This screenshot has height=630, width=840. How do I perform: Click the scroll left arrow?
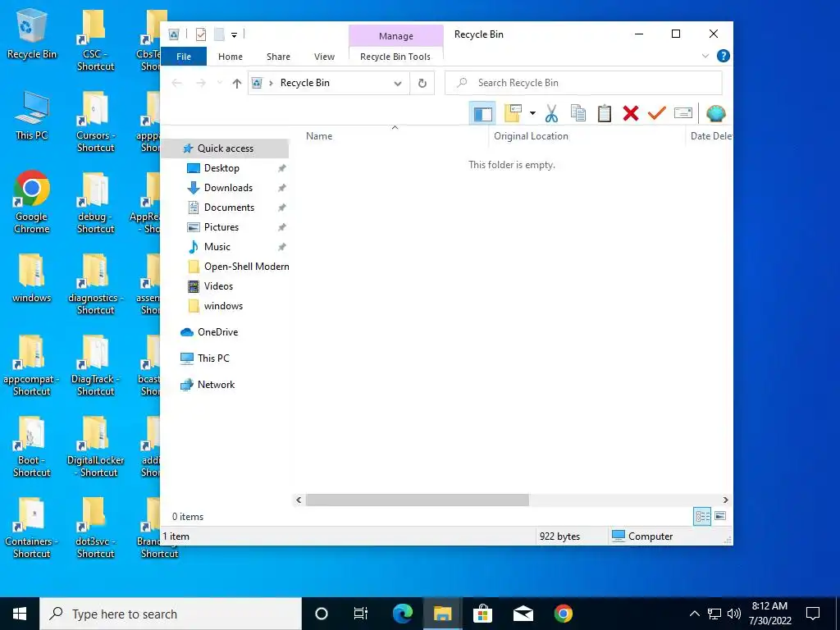click(299, 500)
